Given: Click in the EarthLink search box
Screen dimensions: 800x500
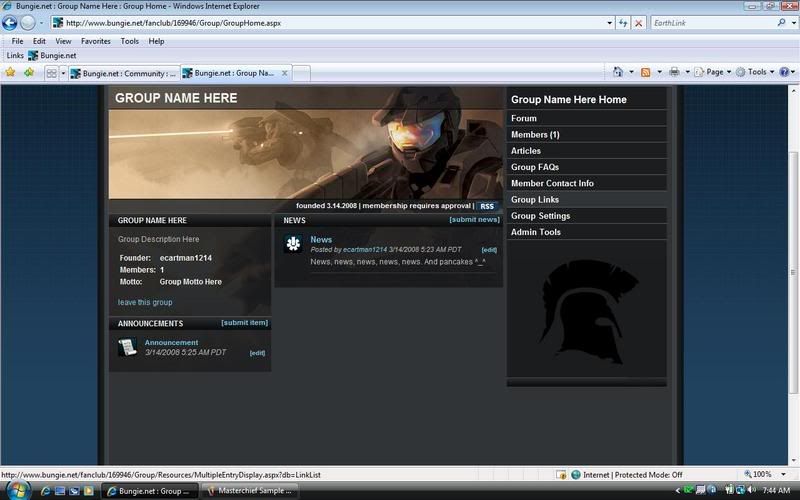Looking at the screenshot, I should point(710,22).
